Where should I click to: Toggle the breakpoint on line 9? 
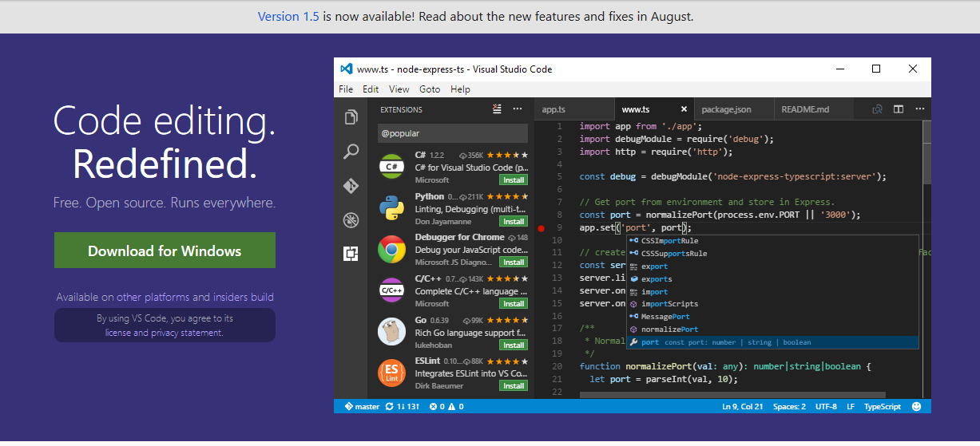(x=541, y=228)
